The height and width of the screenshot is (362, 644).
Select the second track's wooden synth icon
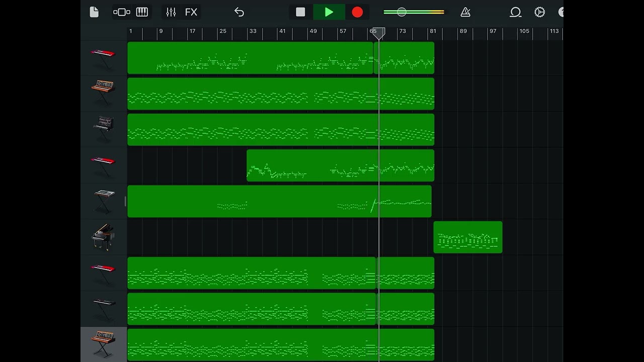pyautogui.click(x=103, y=93)
